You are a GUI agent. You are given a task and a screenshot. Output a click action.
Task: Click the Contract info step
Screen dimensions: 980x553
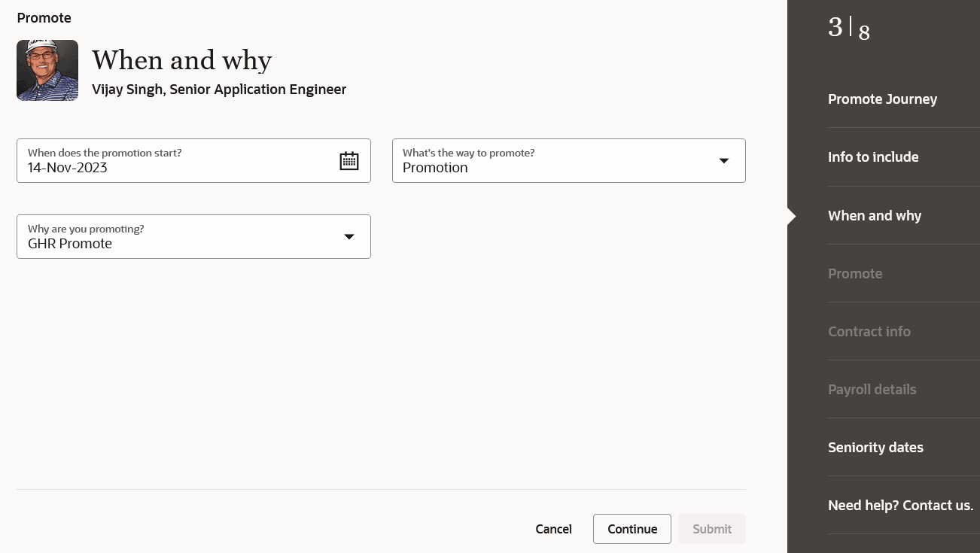coord(869,331)
